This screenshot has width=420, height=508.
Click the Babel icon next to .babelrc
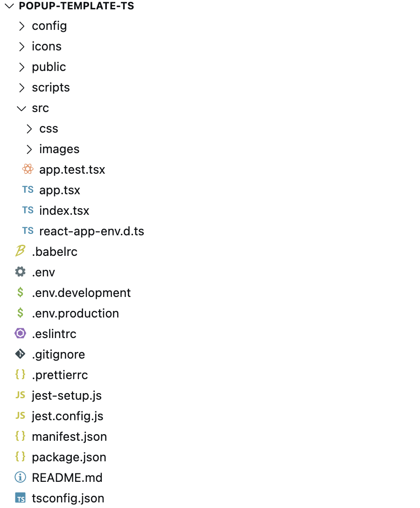[x=20, y=251]
